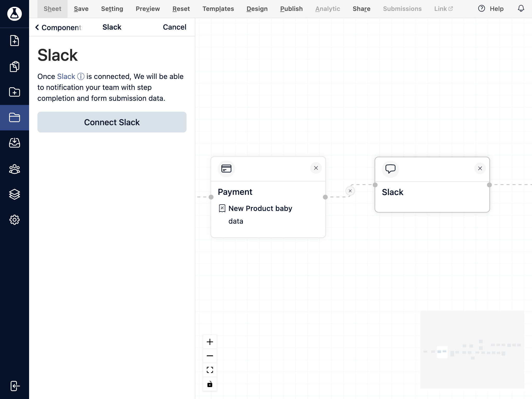Open the Analytic menu item

[x=328, y=9]
